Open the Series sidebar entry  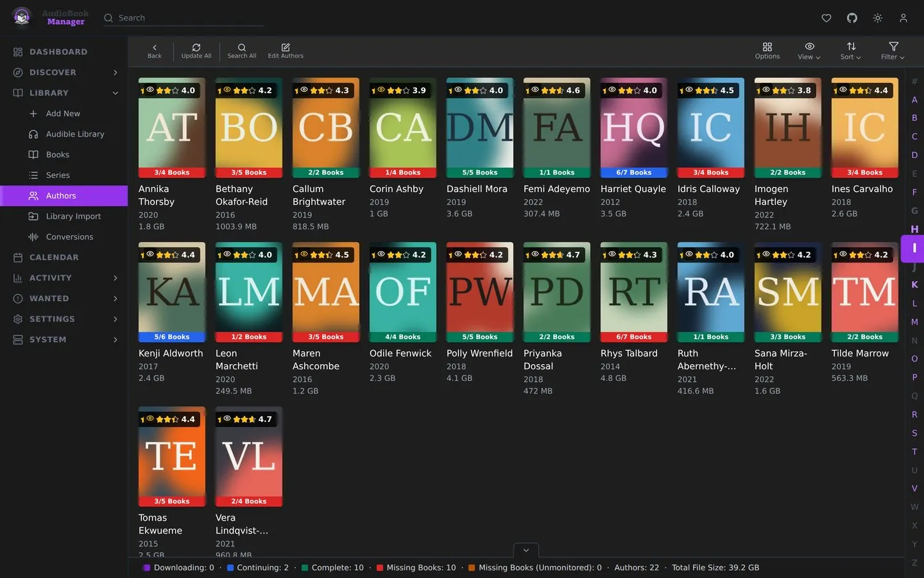click(x=58, y=175)
